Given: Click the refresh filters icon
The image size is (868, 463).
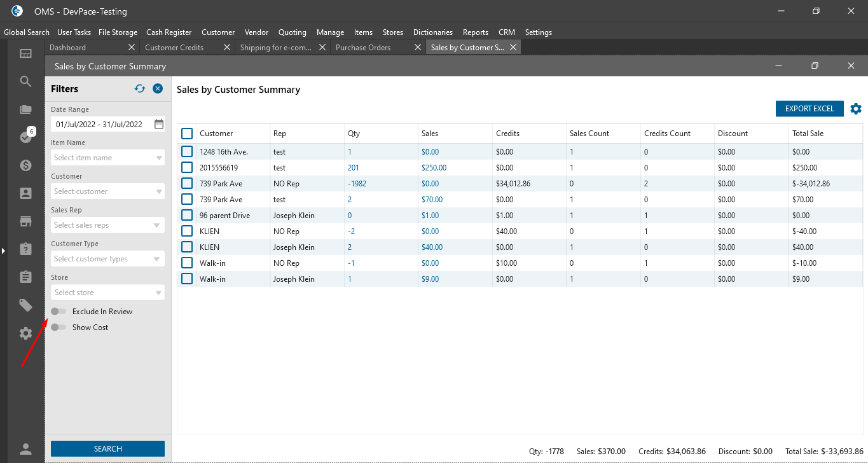Looking at the screenshot, I should 140,89.
